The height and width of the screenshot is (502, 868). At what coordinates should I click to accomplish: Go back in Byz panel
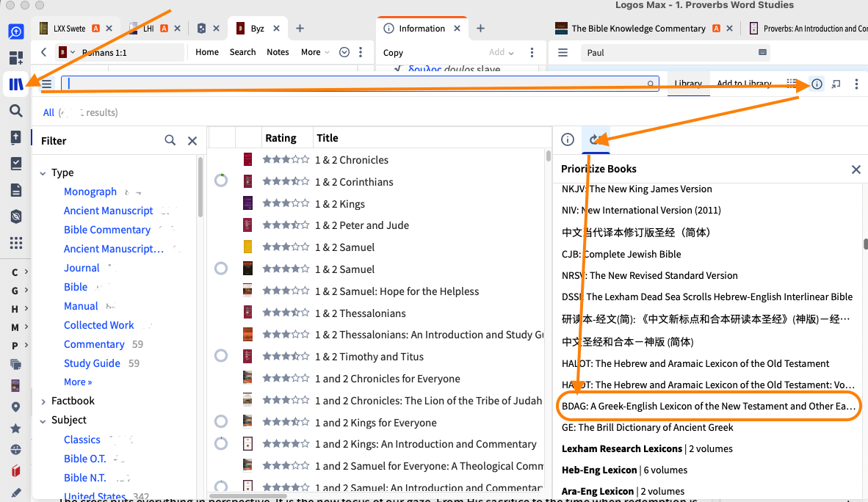click(44, 52)
